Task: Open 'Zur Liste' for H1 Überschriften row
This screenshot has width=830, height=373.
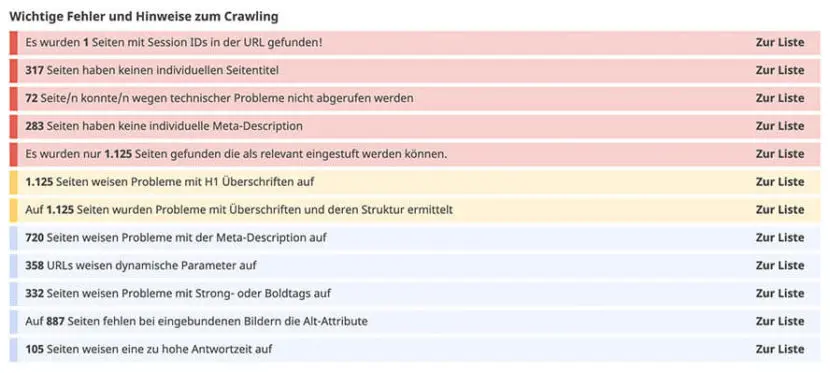Action: click(780, 182)
